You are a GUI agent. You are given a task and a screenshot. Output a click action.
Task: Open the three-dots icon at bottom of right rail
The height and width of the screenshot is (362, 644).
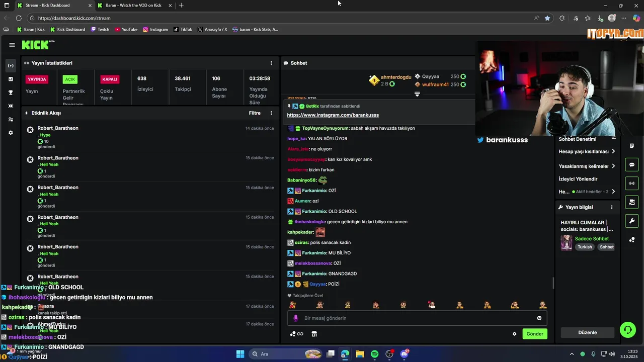tap(632, 240)
